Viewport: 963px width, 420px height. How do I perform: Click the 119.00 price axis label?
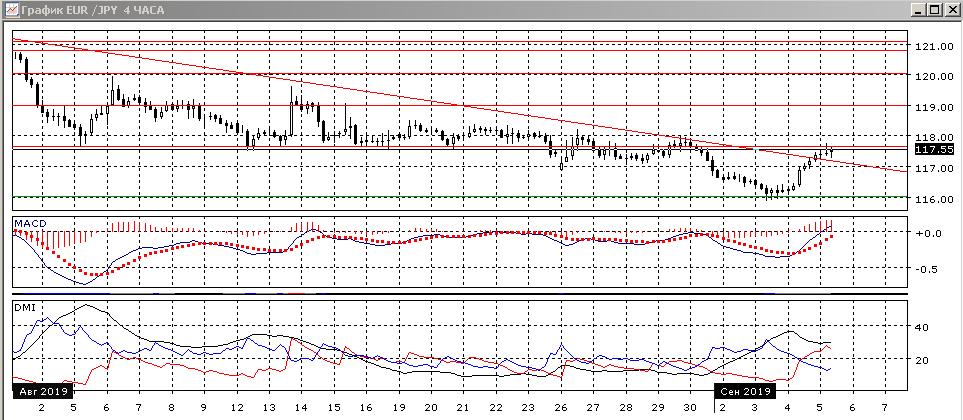coord(932,108)
